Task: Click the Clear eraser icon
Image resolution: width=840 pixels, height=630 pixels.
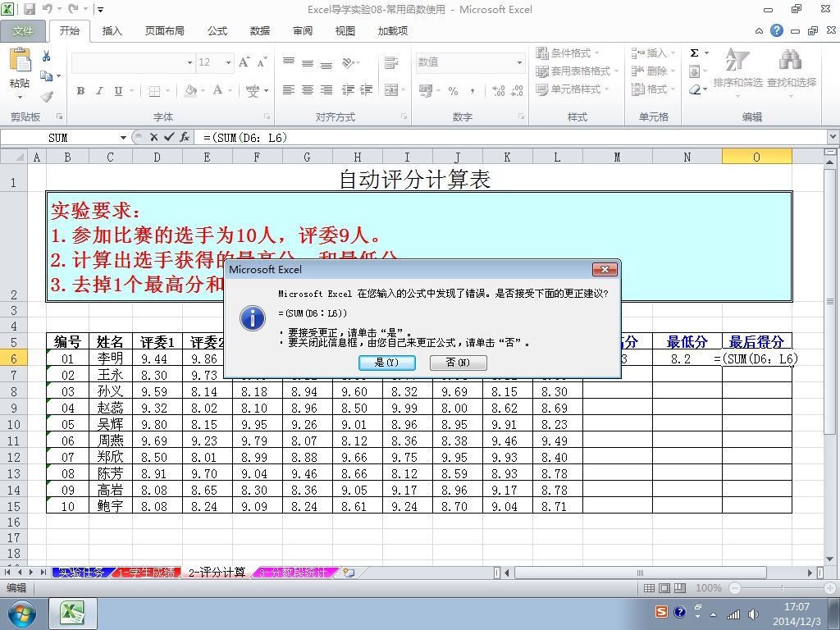Action: point(695,89)
